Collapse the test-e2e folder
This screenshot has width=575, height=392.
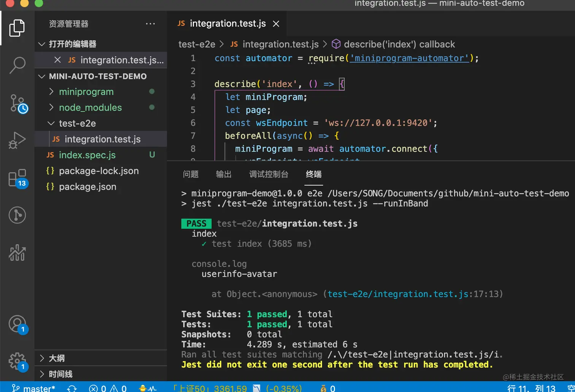point(77,124)
